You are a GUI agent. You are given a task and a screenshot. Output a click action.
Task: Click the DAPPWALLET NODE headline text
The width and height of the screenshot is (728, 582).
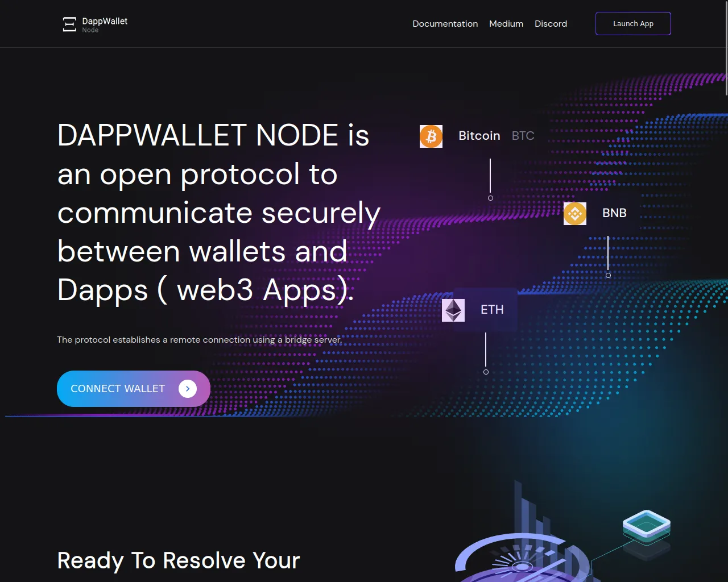coord(219,213)
